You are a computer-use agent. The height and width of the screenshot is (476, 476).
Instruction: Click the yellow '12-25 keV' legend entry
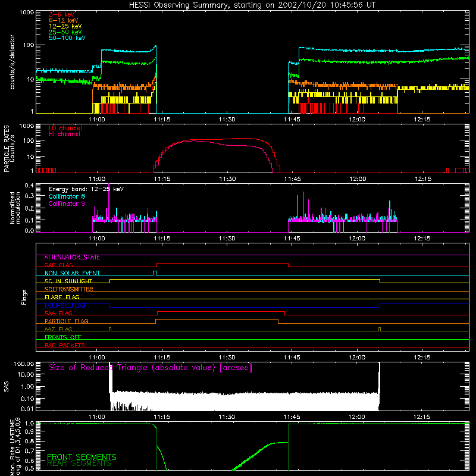(x=65, y=26)
